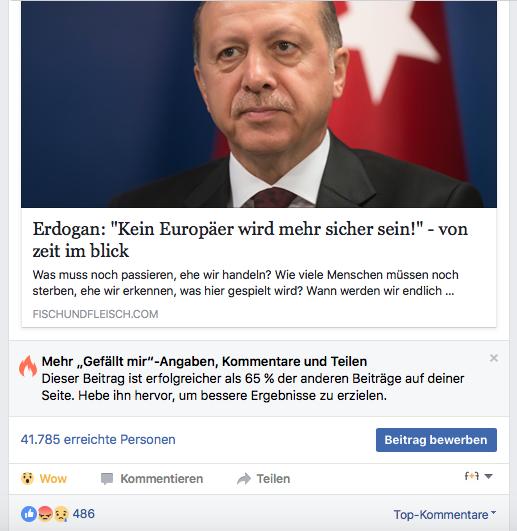
Task: Open the Erdogan article headline link
Action: (x=250, y=240)
